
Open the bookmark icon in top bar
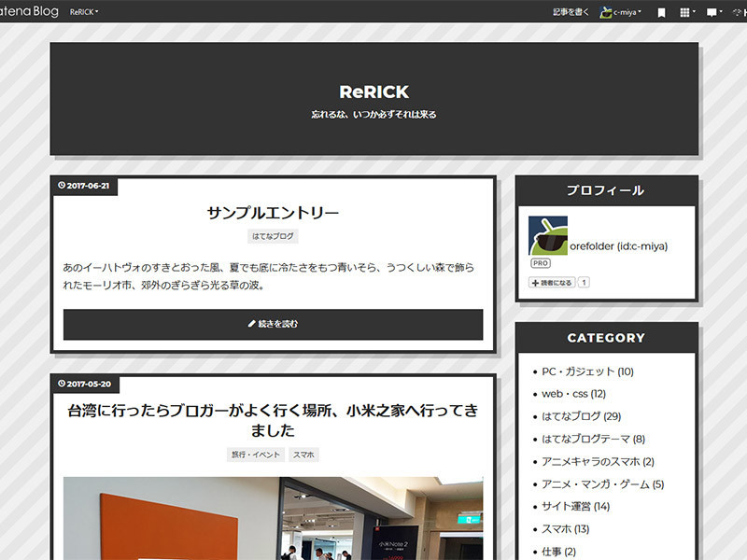click(661, 13)
